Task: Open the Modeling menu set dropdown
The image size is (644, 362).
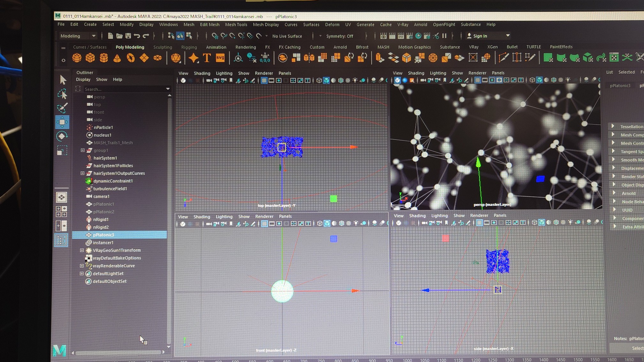Action: (x=78, y=36)
